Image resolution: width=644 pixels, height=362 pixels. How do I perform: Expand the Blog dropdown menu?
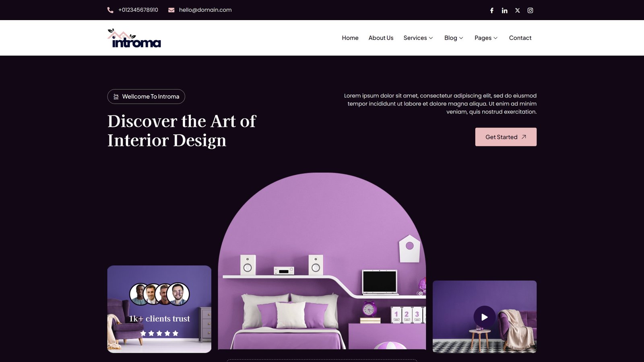click(454, 38)
